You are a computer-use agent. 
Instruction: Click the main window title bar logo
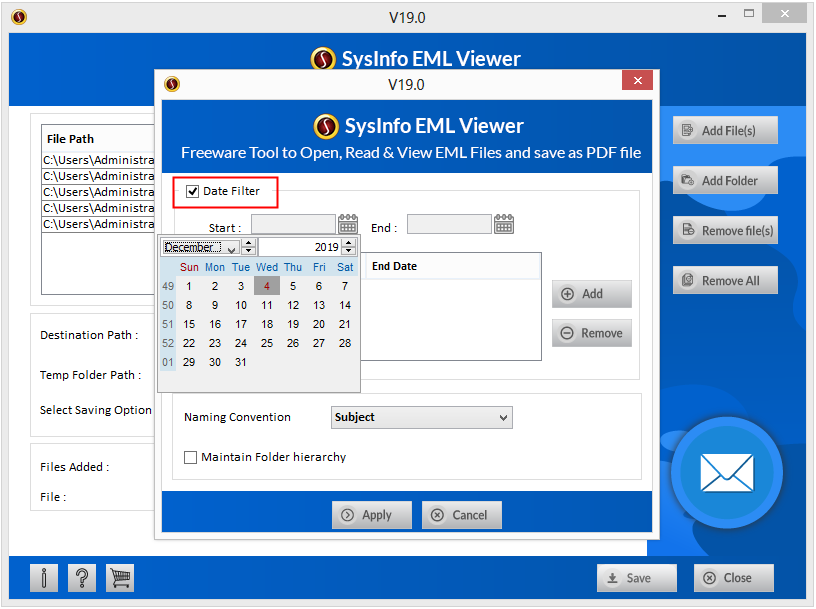[19, 17]
